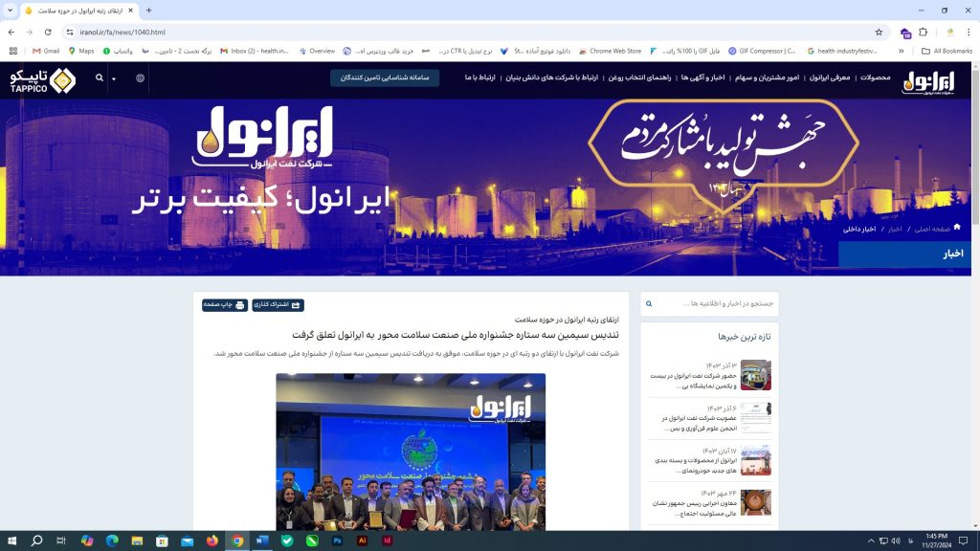The height and width of the screenshot is (551, 980).
Task: Click the website search magnifier icon
Action: [99, 77]
